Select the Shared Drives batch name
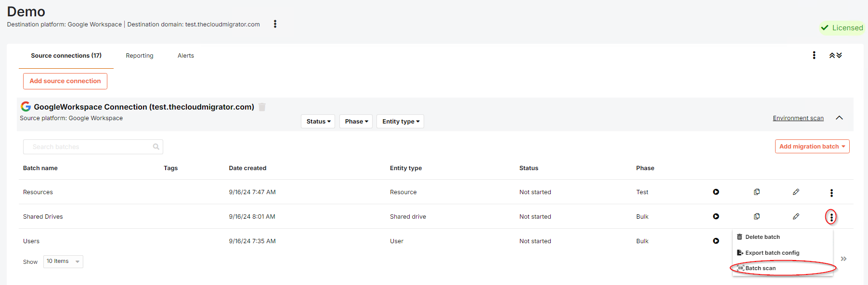Image resolution: width=868 pixels, height=285 pixels. [x=43, y=217]
